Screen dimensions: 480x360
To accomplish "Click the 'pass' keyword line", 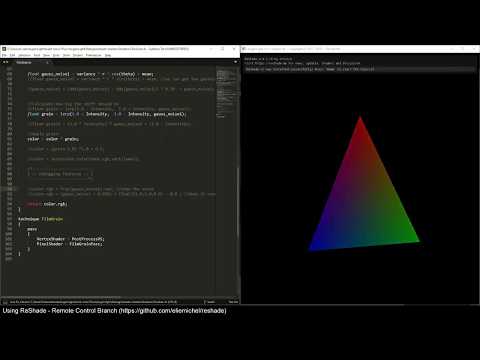I will point(32,229).
